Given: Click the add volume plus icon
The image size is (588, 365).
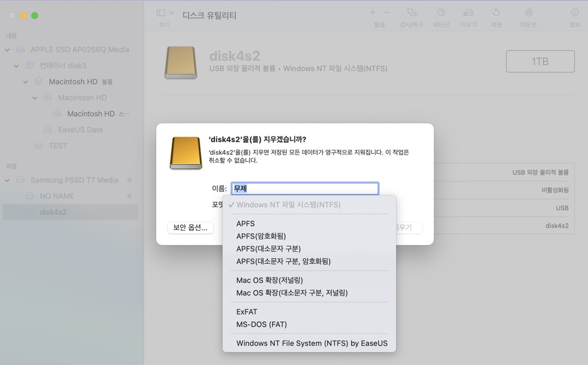Looking at the screenshot, I should coord(372,13).
